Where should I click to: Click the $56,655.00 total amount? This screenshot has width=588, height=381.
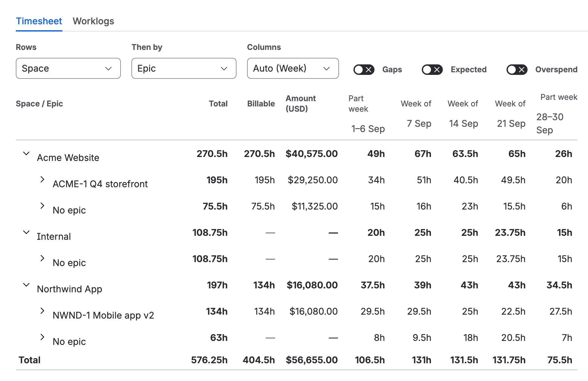[x=312, y=360]
